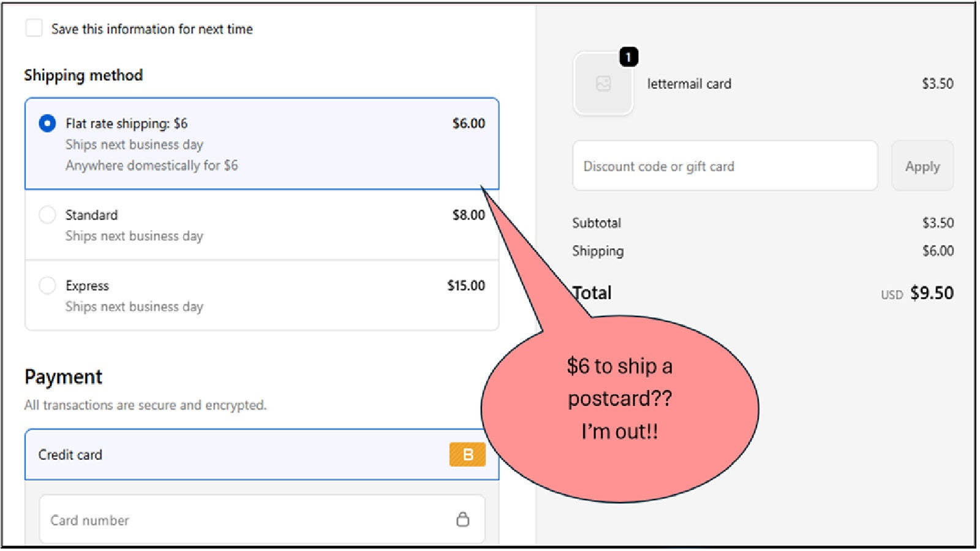Click the lock icon in Card number field
Viewport: 980px width, 551px height.
pos(464,519)
